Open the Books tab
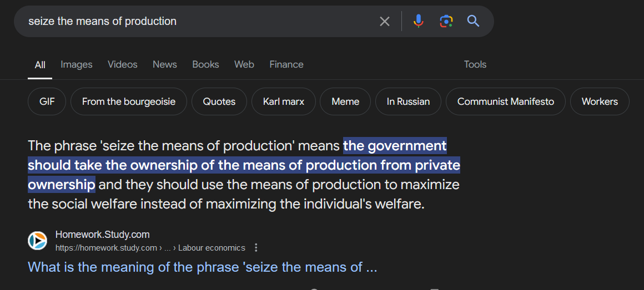 point(205,64)
